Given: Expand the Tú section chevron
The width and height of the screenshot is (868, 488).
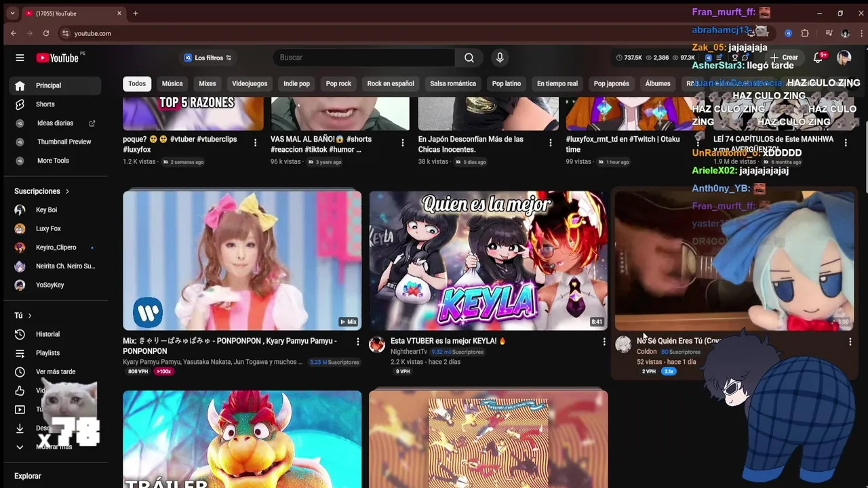Looking at the screenshot, I should point(30,316).
